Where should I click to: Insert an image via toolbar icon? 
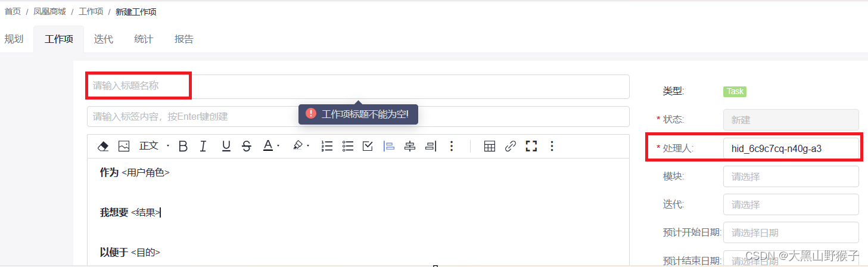[124, 146]
